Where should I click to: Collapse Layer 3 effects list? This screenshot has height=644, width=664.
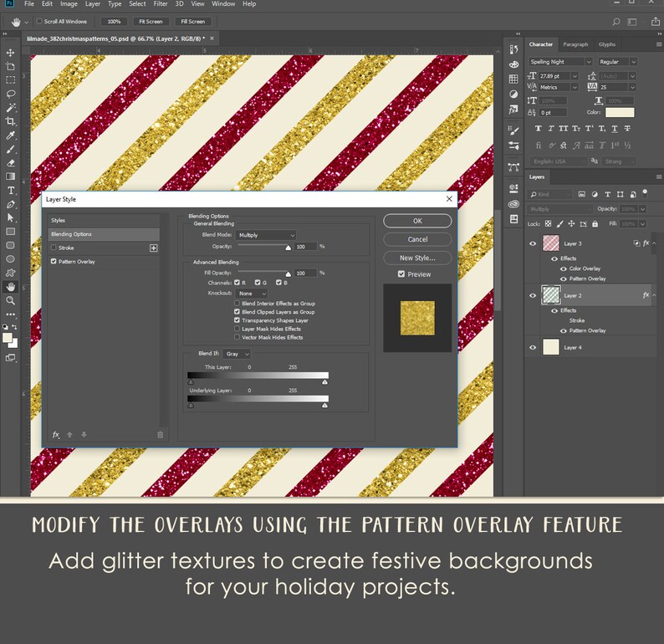click(654, 243)
